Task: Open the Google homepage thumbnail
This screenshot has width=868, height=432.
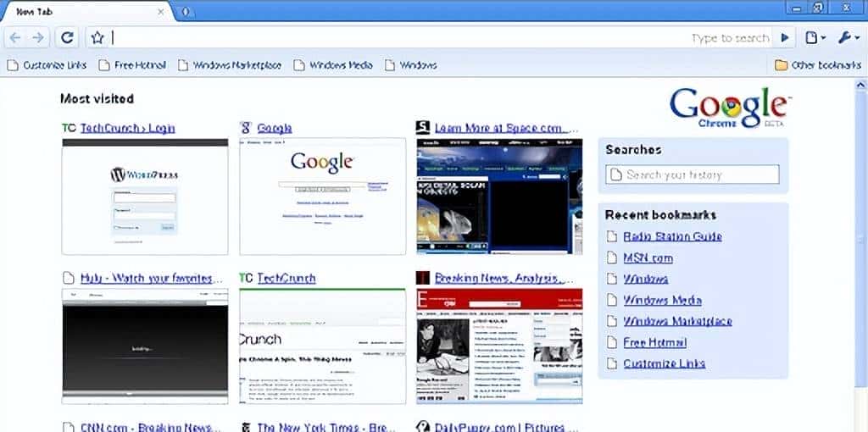Action: (x=322, y=197)
